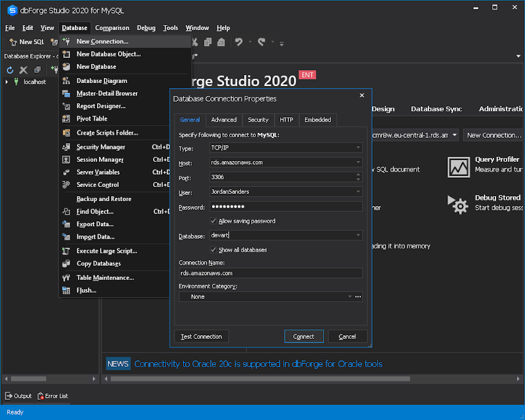The width and height of the screenshot is (525, 420).
Task: Expand the localhost tree node
Action: point(7,82)
